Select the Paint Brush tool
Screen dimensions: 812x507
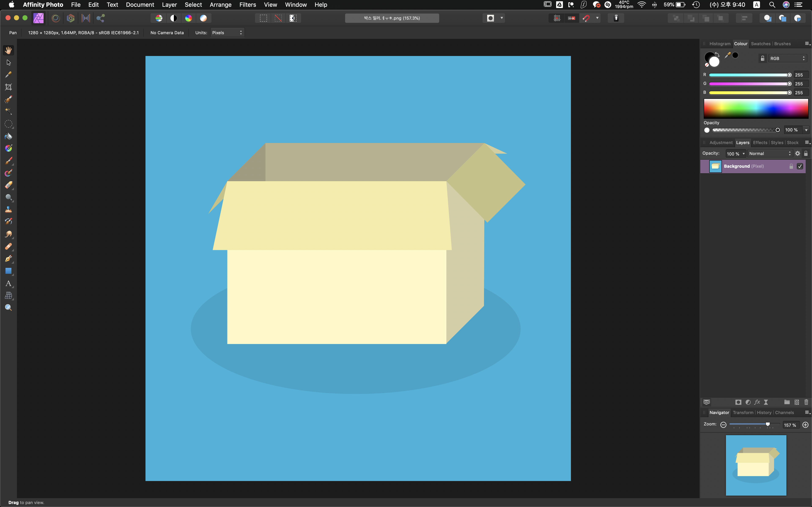click(x=8, y=161)
